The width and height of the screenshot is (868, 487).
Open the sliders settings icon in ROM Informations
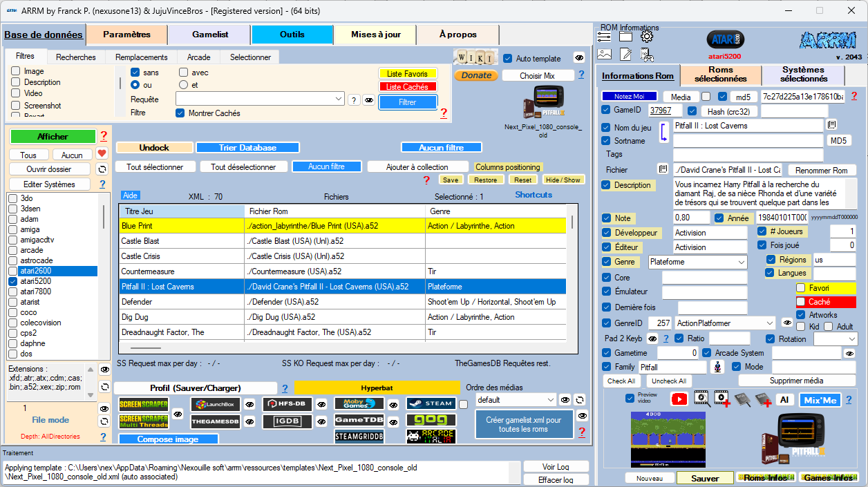(x=604, y=37)
